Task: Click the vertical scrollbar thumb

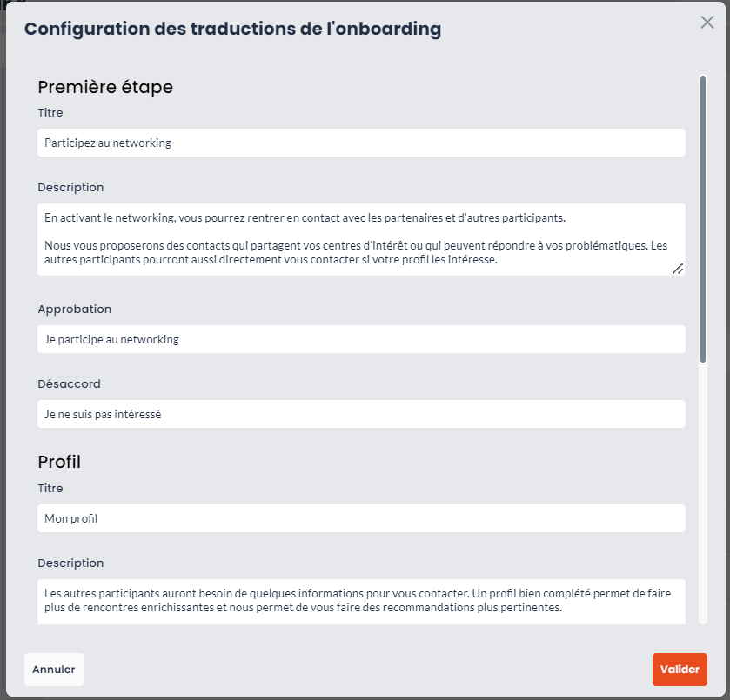Action: (703, 219)
